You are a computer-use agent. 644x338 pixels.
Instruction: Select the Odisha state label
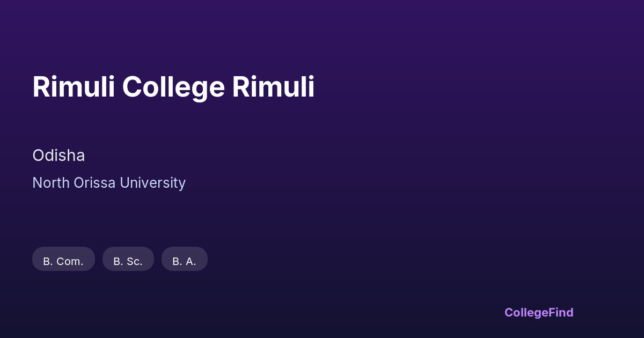tap(58, 156)
